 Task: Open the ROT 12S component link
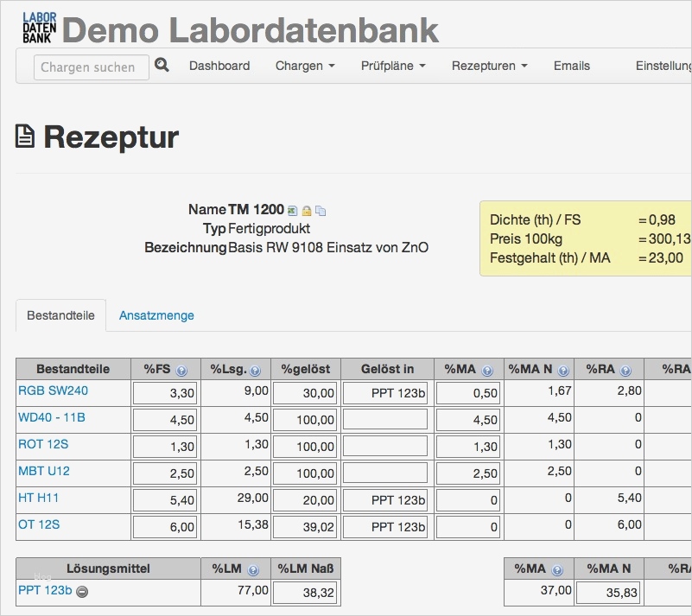[x=43, y=444]
